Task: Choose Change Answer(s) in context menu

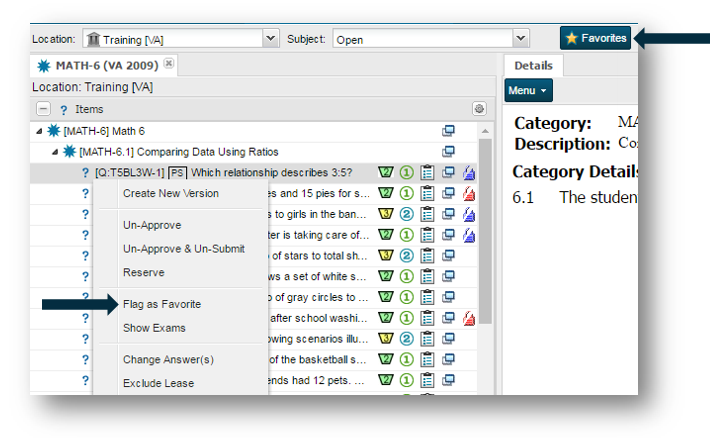Action: [169, 360]
